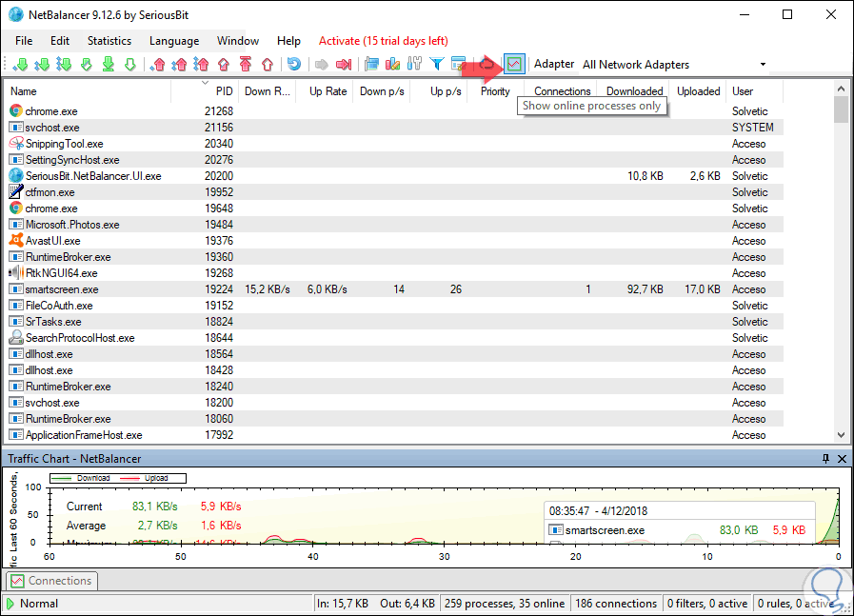
Task: Select SeriousBit.NetBalancer.UI.exe process row
Action: coord(395,176)
